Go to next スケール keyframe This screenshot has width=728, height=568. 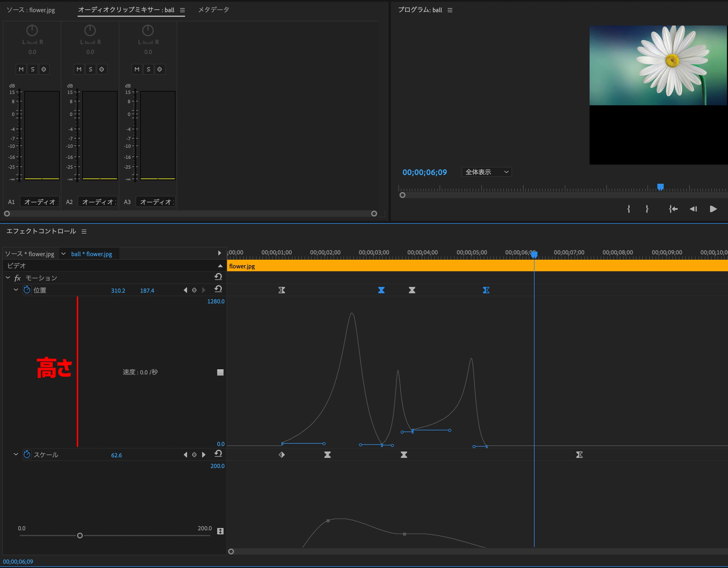pyautogui.click(x=204, y=455)
